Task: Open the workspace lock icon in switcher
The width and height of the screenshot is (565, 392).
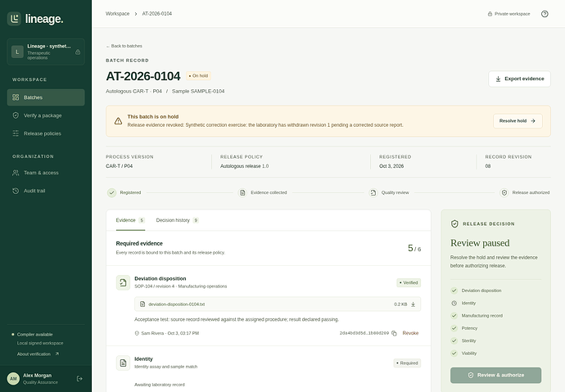Action: pyautogui.click(x=78, y=52)
